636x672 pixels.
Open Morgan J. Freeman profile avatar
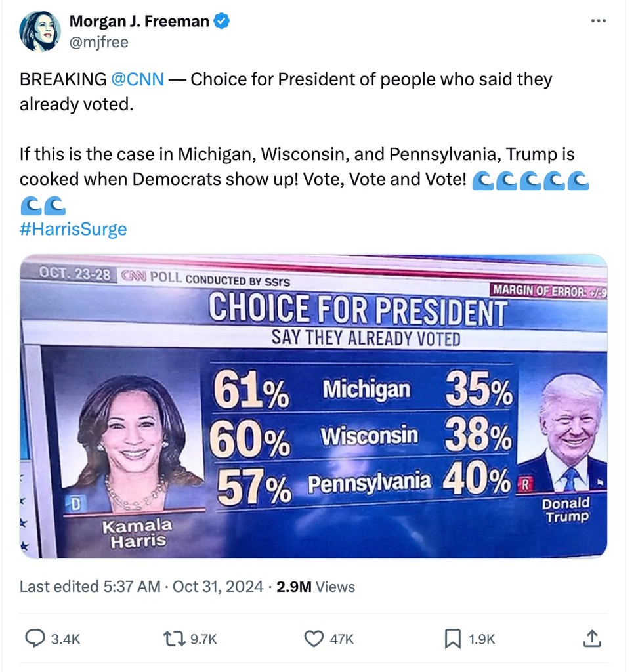[40, 31]
